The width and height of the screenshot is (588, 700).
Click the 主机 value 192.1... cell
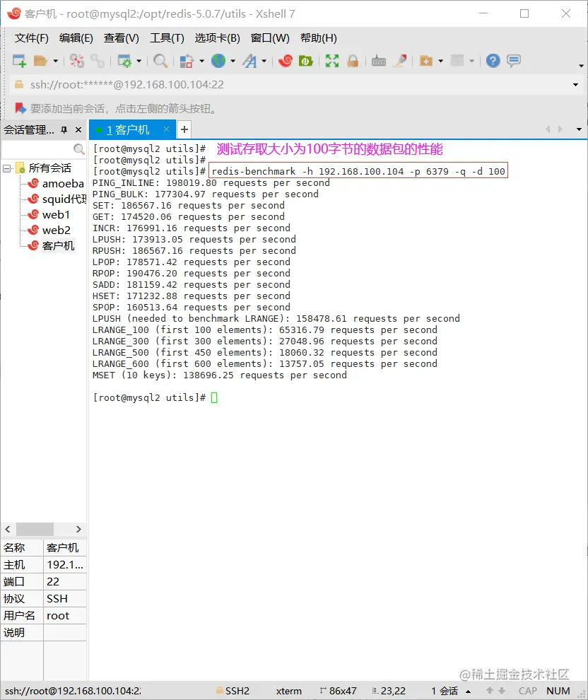click(65, 565)
